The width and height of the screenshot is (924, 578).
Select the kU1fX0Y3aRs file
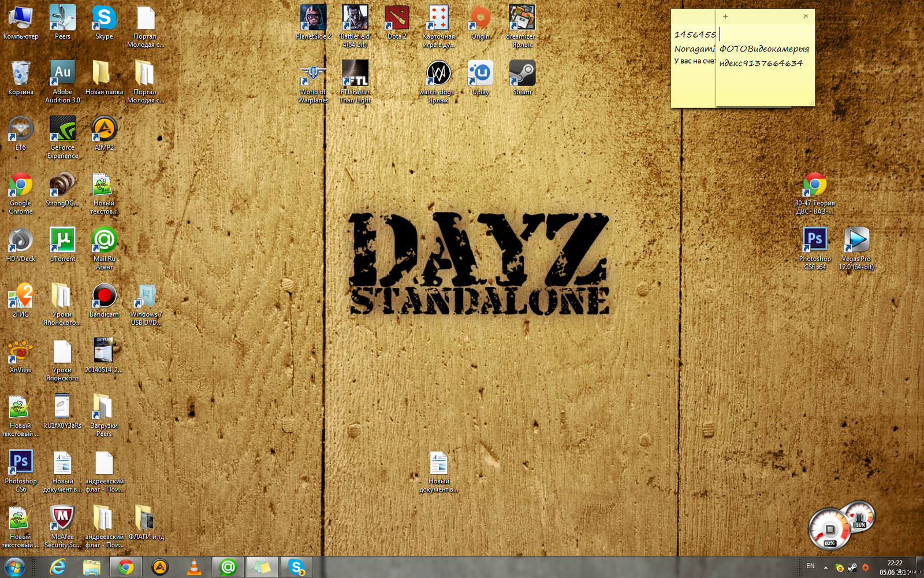coord(62,412)
